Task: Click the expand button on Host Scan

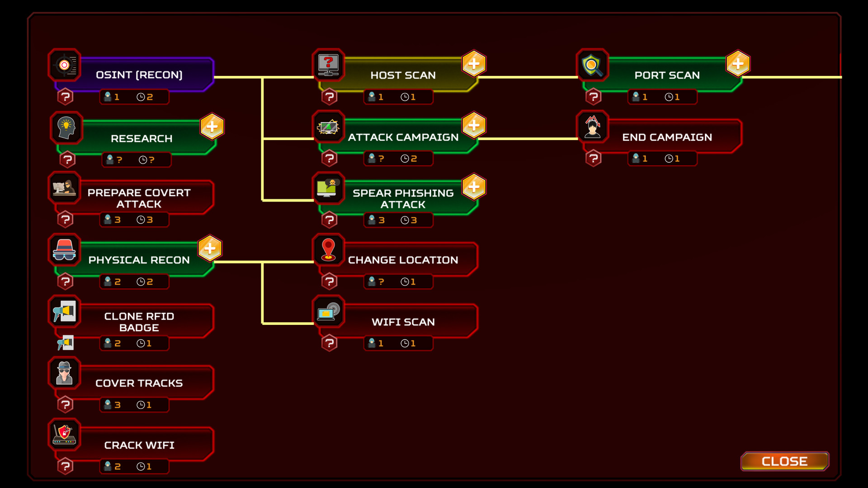Action: point(475,64)
